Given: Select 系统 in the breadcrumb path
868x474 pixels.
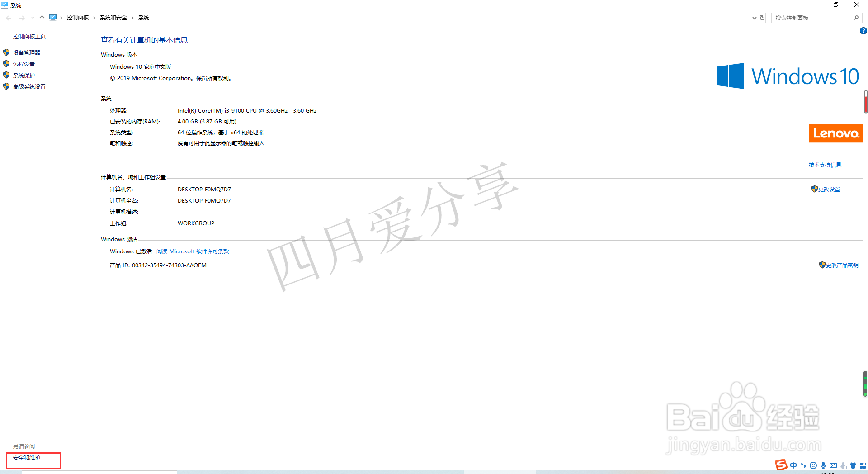Looking at the screenshot, I should click(x=144, y=18).
